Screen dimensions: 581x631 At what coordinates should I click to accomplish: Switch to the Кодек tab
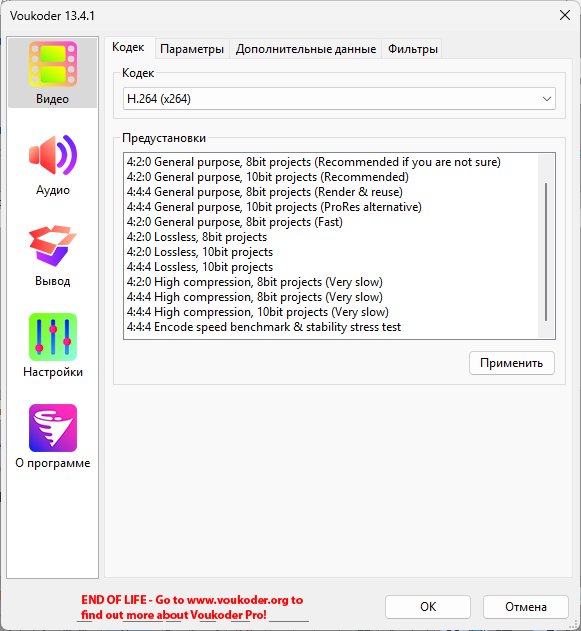[128, 47]
